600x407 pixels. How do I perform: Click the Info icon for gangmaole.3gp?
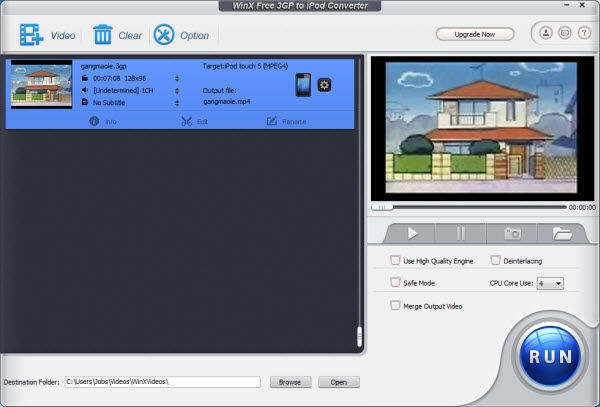coord(94,121)
